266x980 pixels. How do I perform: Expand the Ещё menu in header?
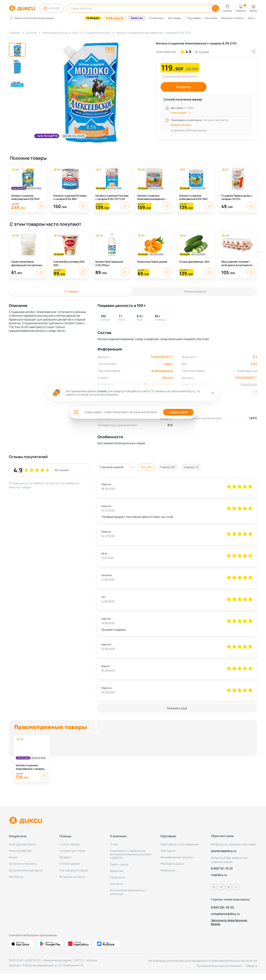click(x=252, y=18)
